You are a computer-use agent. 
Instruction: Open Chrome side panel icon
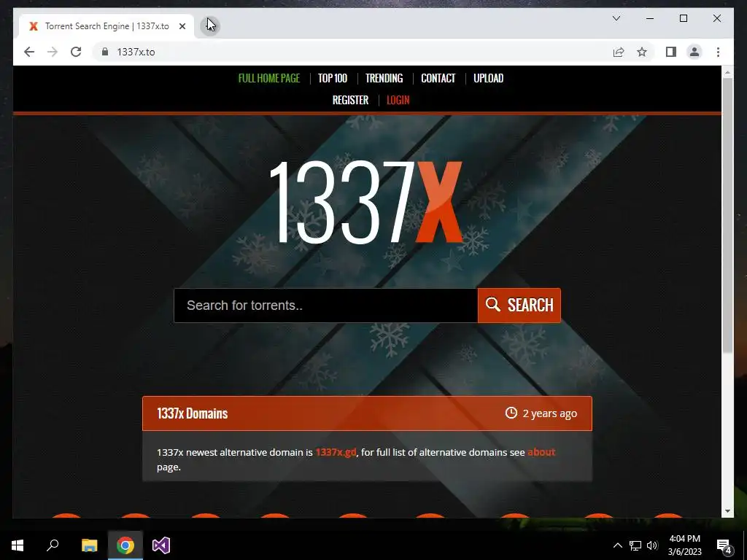(x=671, y=52)
